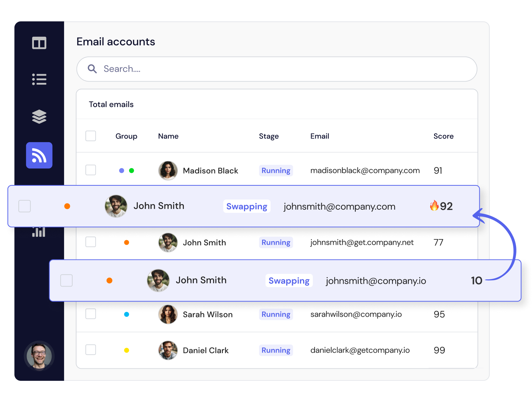This screenshot has height=402, width=532.
Task: Click the Running badge for Sarah Wilson
Action: [276, 314]
